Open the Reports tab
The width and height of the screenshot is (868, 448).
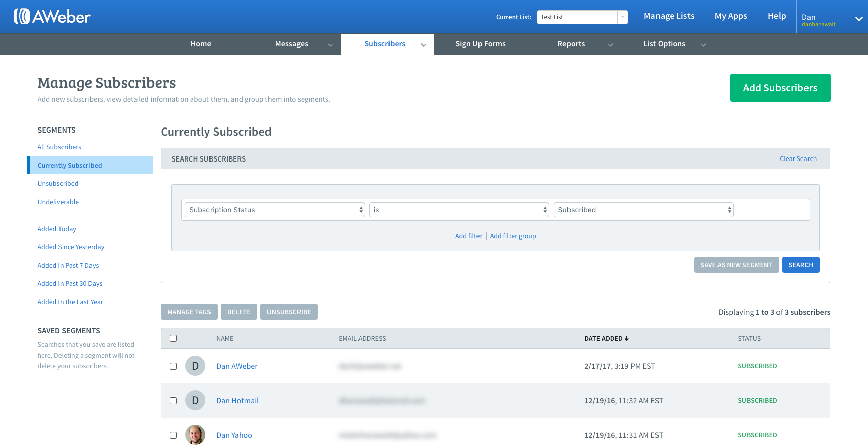[571, 44]
